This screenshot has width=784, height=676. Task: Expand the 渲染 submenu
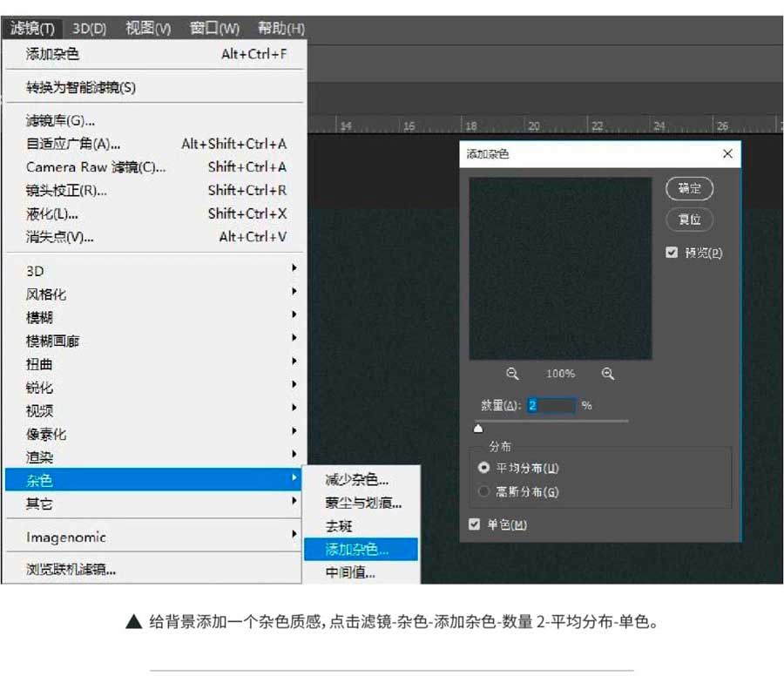click(x=153, y=456)
